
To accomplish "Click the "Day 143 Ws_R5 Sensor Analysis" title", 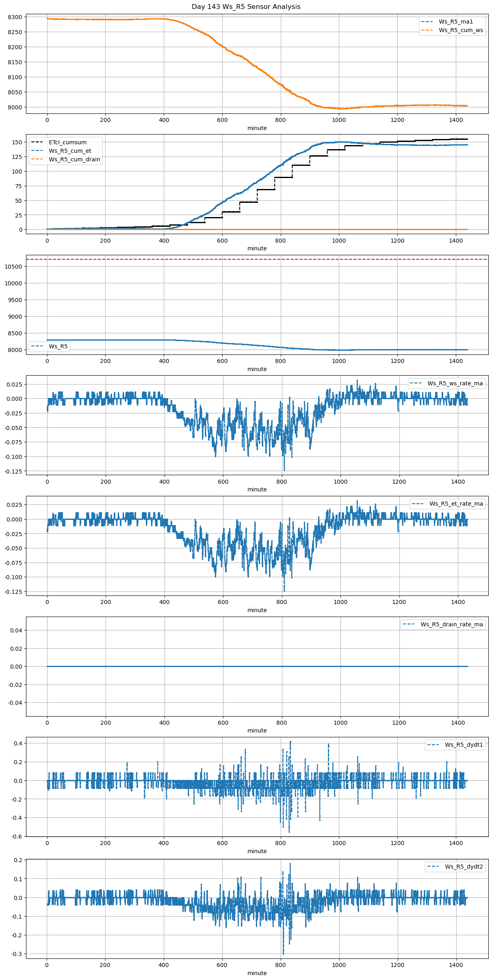I will (246, 7).
